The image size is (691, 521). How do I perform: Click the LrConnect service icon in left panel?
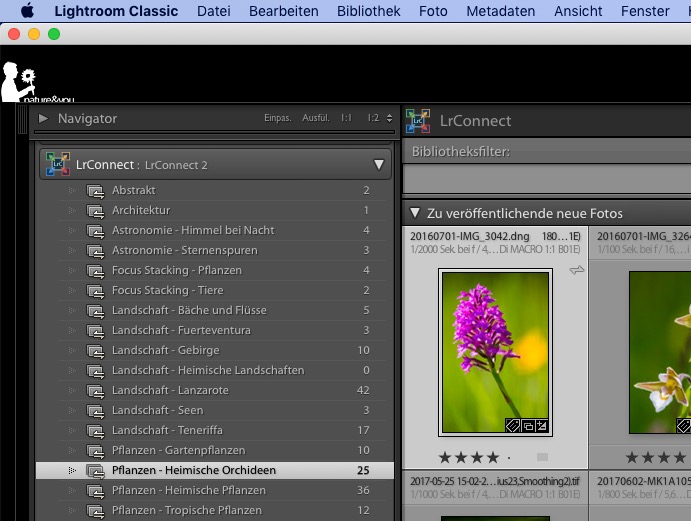point(58,164)
